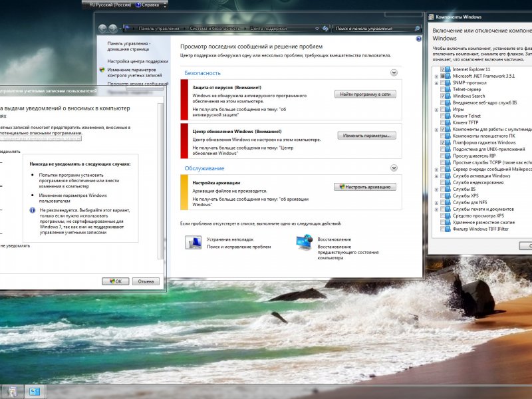This screenshot has height=399, width=532.
Task: Click the Восстановление computer icon
Action: (304, 242)
